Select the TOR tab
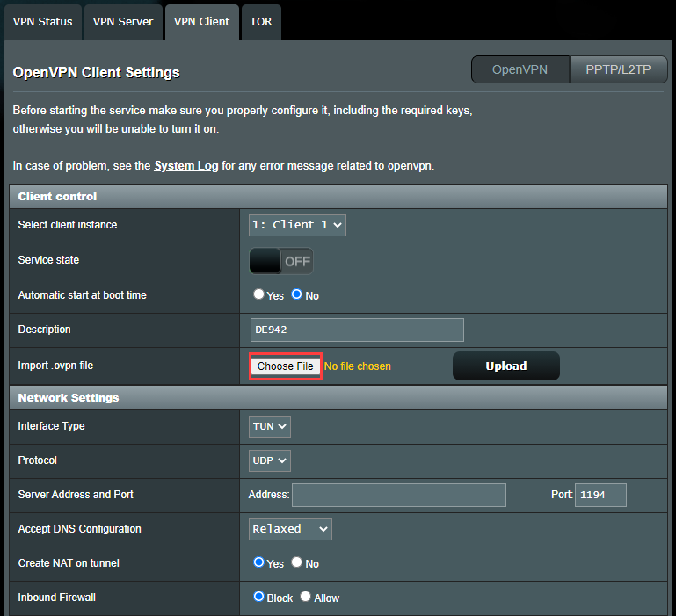 pyautogui.click(x=261, y=22)
